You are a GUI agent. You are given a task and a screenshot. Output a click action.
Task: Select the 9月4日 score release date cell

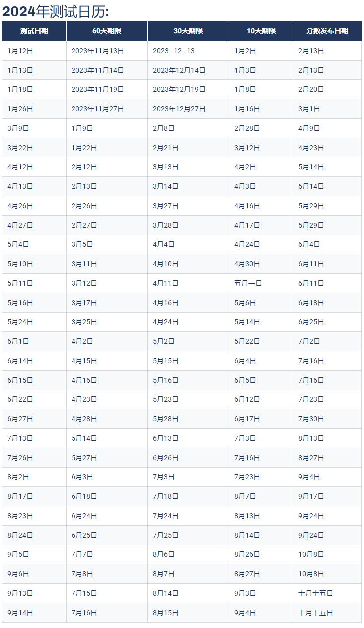(x=327, y=477)
